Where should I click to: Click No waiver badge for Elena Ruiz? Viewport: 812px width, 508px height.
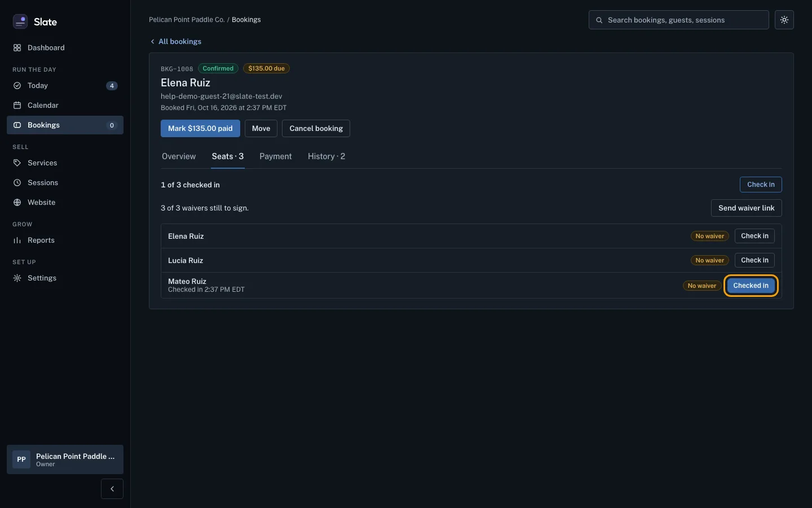[709, 237]
